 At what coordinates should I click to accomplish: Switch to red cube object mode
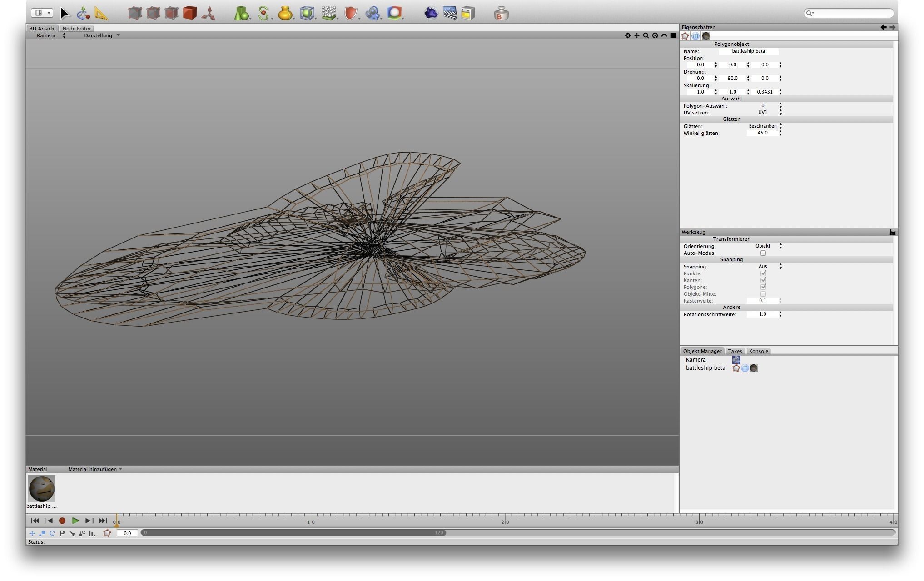click(x=189, y=13)
